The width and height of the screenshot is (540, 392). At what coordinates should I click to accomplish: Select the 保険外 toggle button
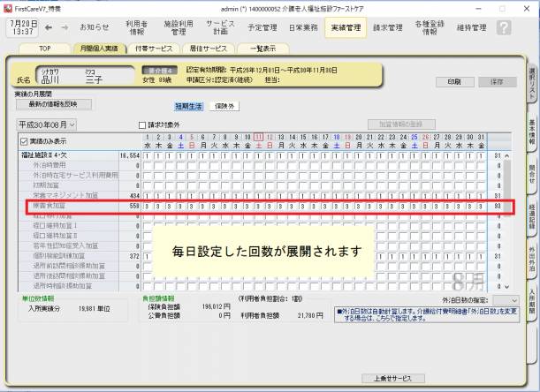(224, 106)
